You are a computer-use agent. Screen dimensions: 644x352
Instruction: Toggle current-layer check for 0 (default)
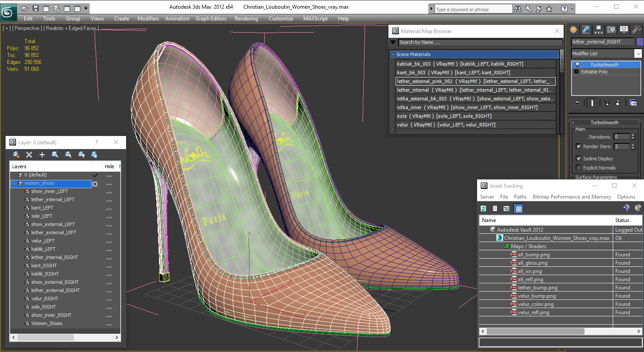[x=95, y=175]
